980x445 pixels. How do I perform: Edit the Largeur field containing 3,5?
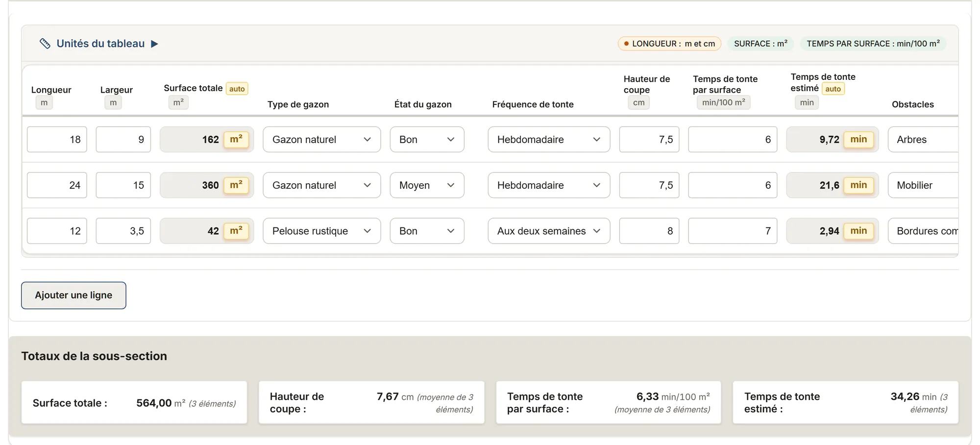[123, 231]
